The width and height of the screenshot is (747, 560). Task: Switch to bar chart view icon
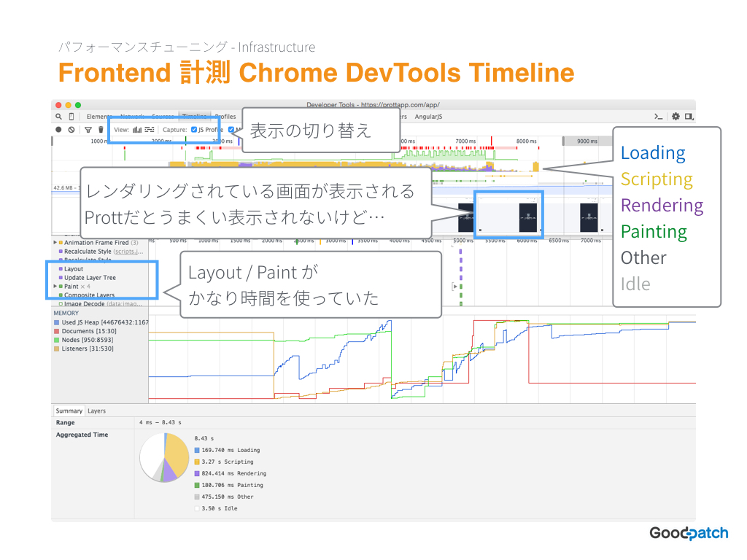[x=137, y=130]
